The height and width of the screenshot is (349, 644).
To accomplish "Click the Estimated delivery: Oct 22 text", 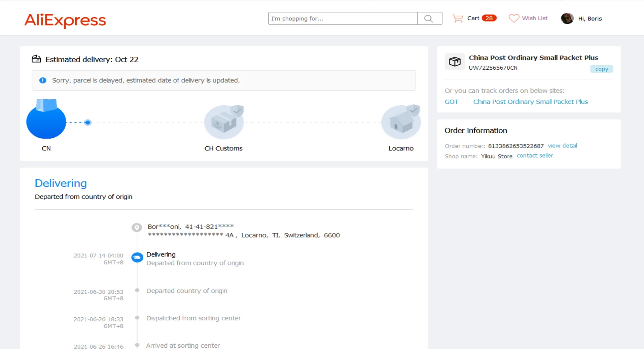I will tap(92, 60).
